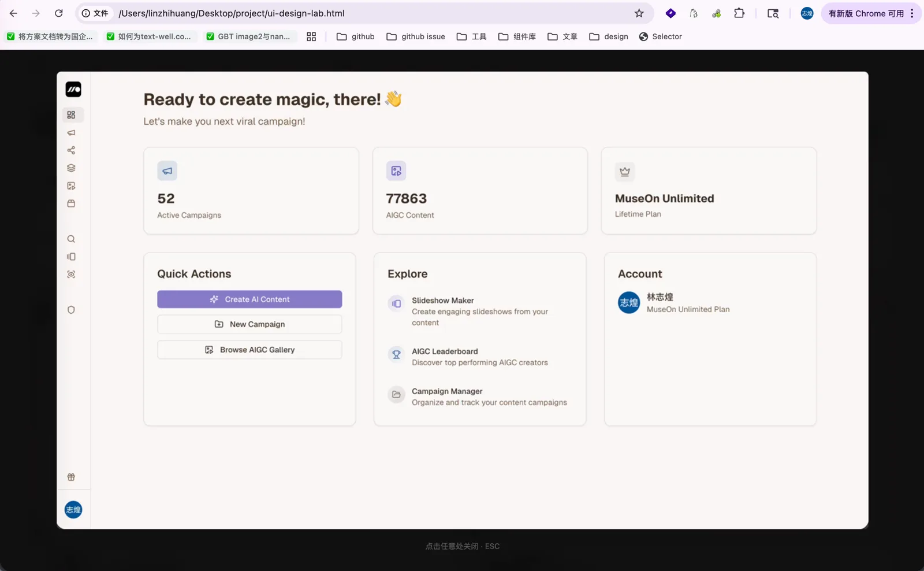Select the share nodes icon in sidebar
The height and width of the screenshot is (571, 924).
[71, 150]
